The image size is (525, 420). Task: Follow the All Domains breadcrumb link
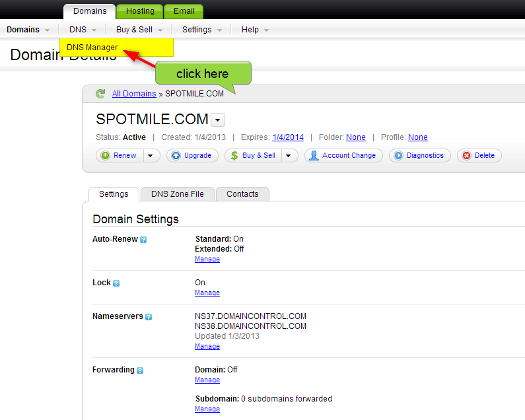click(x=134, y=94)
